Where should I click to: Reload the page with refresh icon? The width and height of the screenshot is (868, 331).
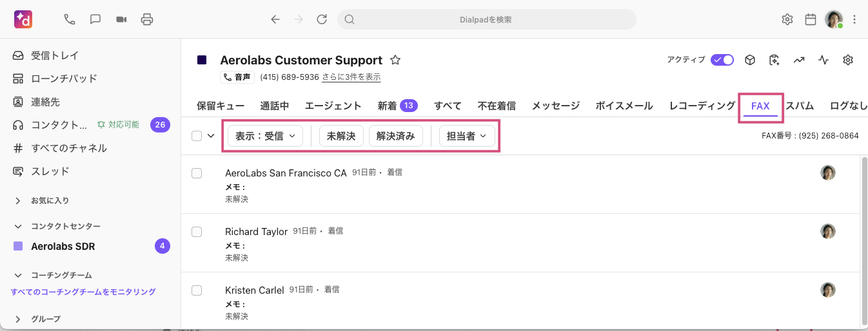(x=322, y=19)
